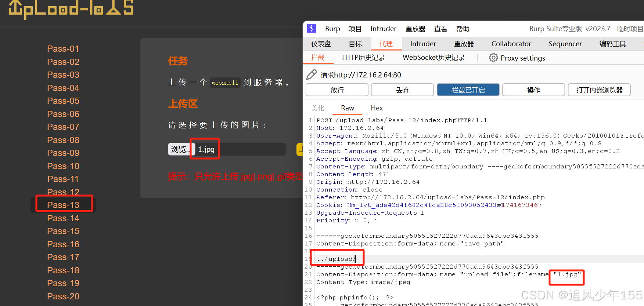644x306 pixels.
Task: Click the 操作 action button
Action: coord(533,90)
